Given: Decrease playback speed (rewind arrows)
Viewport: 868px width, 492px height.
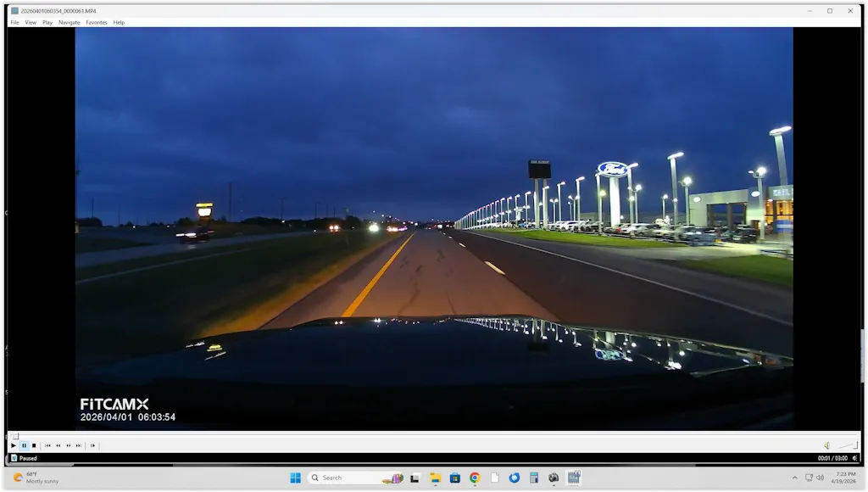Looking at the screenshot, I should [58, 445].
